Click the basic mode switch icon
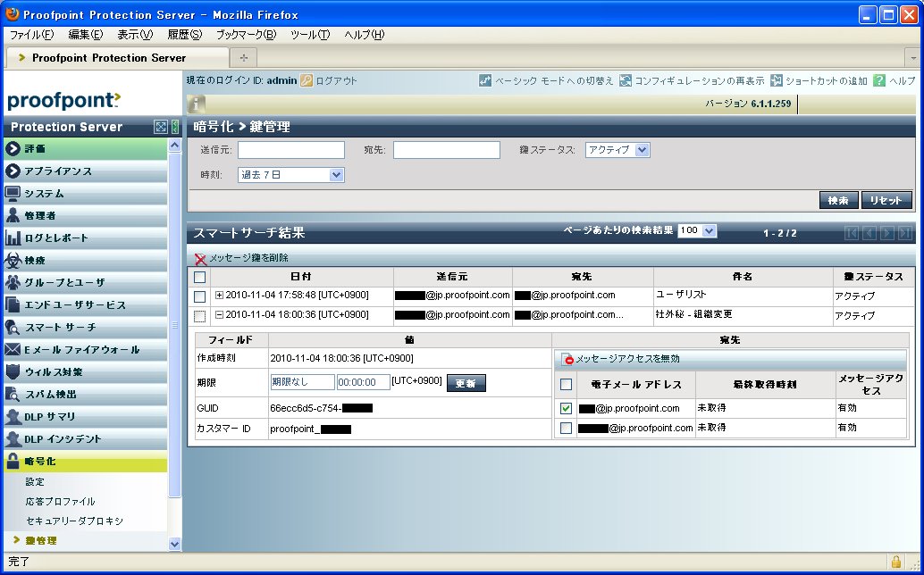The width and height of the screenshot is (924, 575). click(485, 80)
